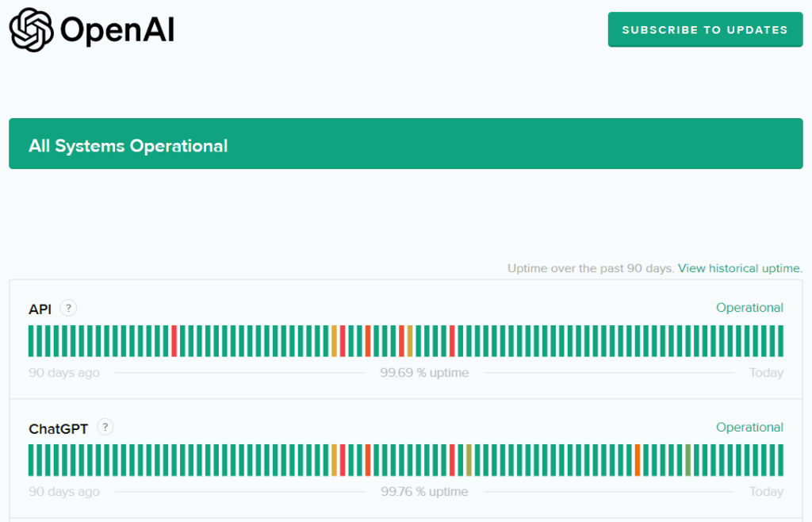Click today's rightmost bar in API row

click(x=780, y=341)
